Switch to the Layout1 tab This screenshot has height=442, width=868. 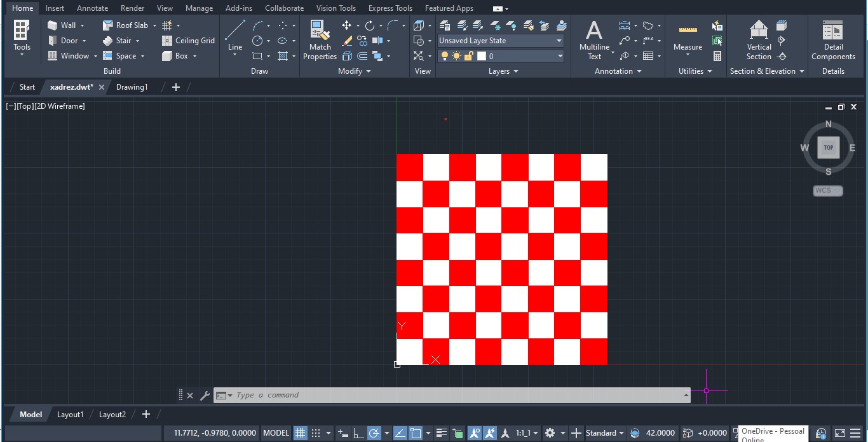70,415
